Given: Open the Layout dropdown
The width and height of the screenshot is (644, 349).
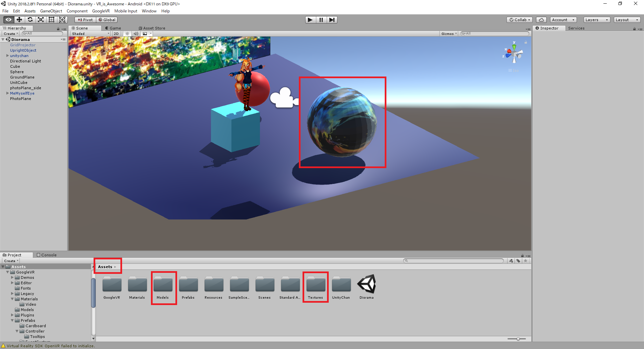Looking at the screenshot, I should pos(627,20).
